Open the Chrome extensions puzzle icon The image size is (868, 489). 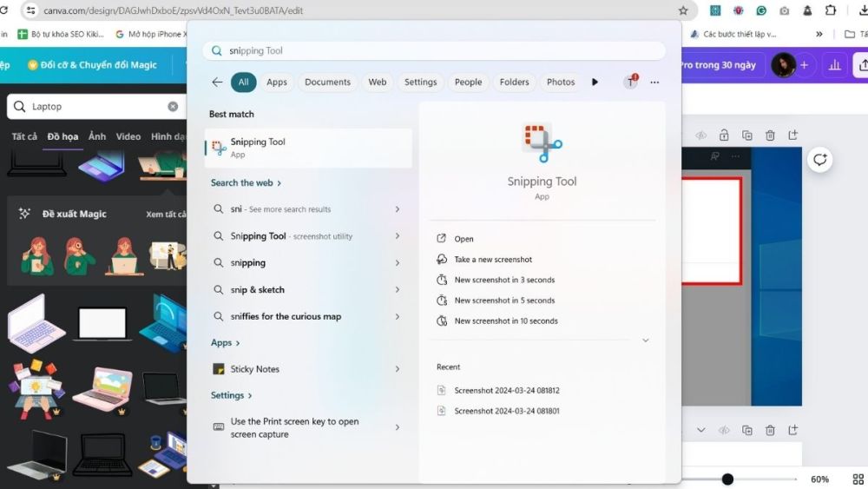pyautogui.click(x=831, y=10)
